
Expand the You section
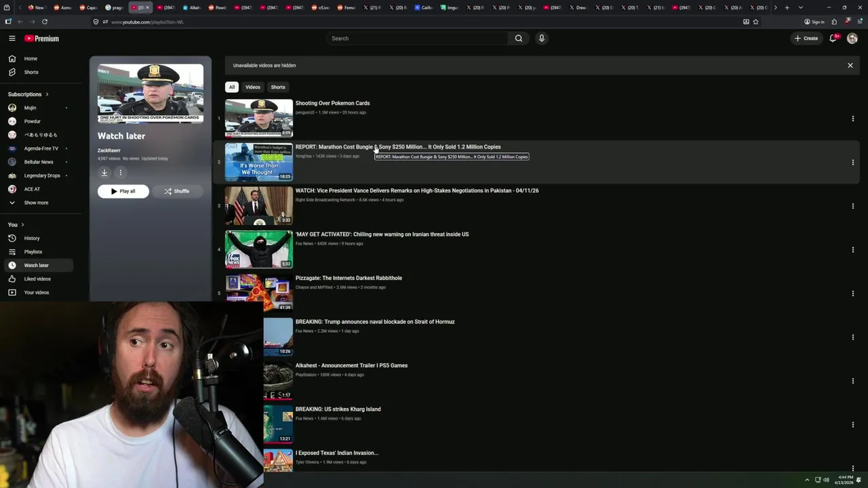(x=16, y=225)
